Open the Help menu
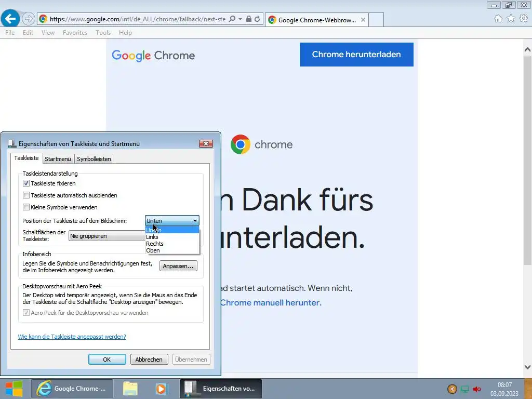 125,33
